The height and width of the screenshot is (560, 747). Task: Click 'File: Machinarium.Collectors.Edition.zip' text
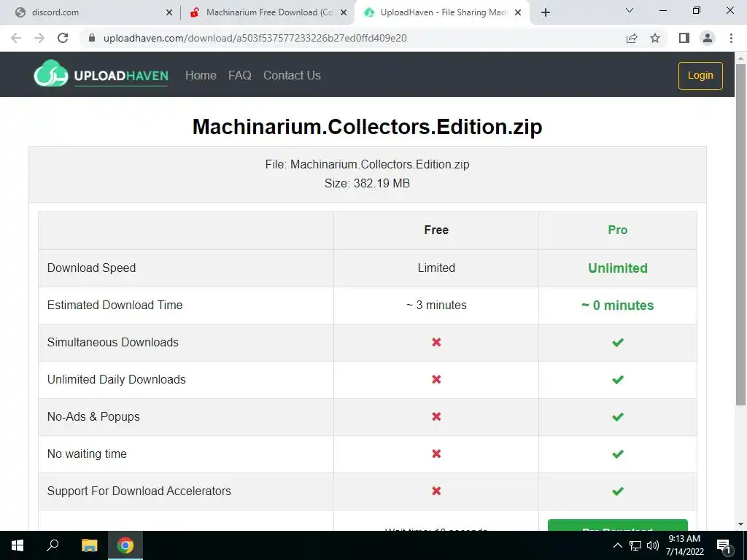(x=368, y=164)
